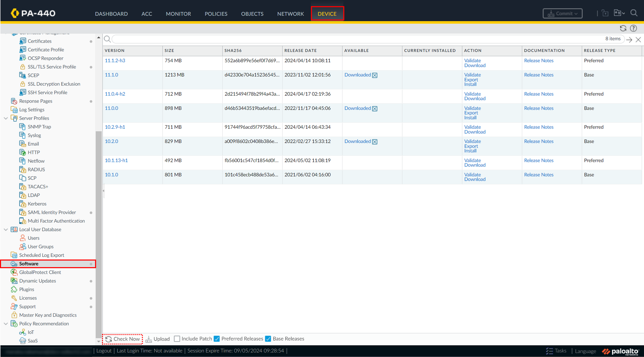Image resolution: width=644 pixels, height=357 pixels.
Task: Click the Syslog server profile icon
Action: 23,135
